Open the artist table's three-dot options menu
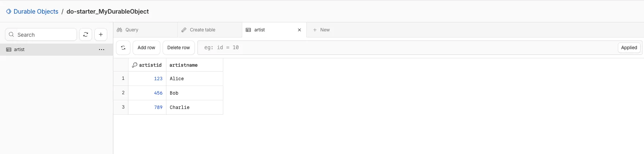The height and width of the screenshot is (154, 644). pos(102,50)
